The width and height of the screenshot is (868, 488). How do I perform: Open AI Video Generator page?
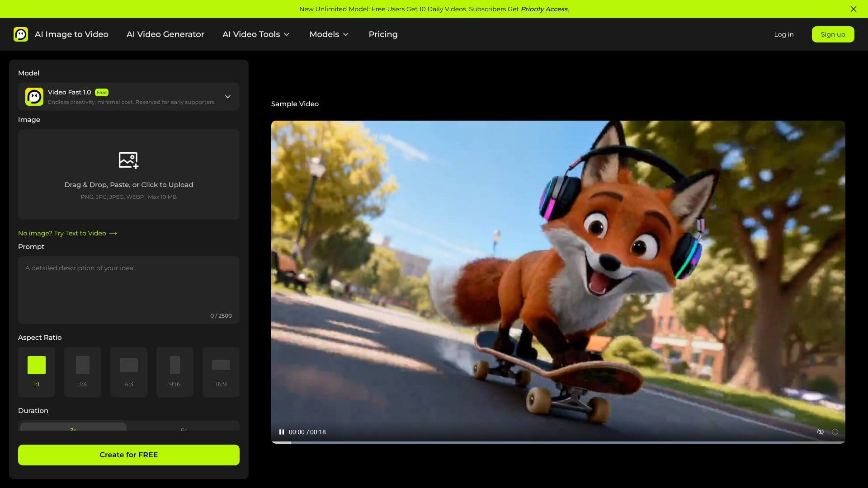click(165, 34)
